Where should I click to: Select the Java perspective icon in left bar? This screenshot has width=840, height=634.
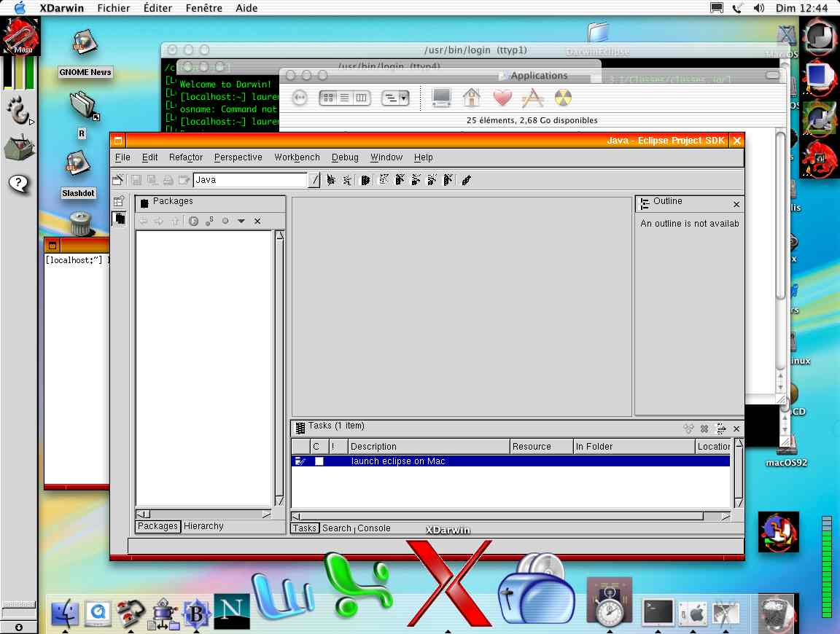click(119, 219)
